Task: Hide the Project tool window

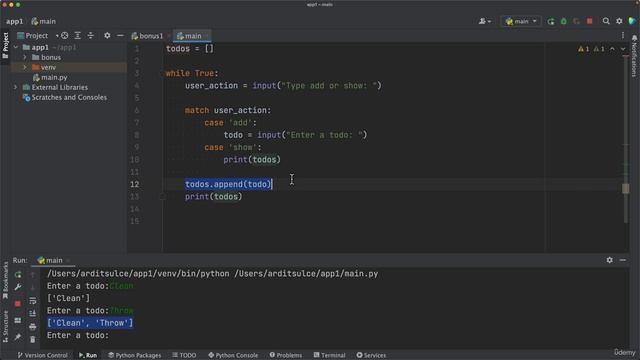Action: click(120, 36)
